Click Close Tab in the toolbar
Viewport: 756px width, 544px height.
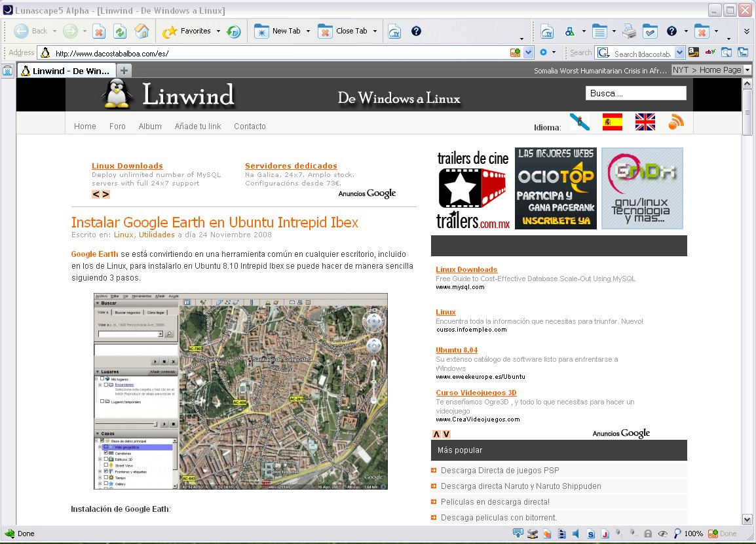(x=343, y=31)
